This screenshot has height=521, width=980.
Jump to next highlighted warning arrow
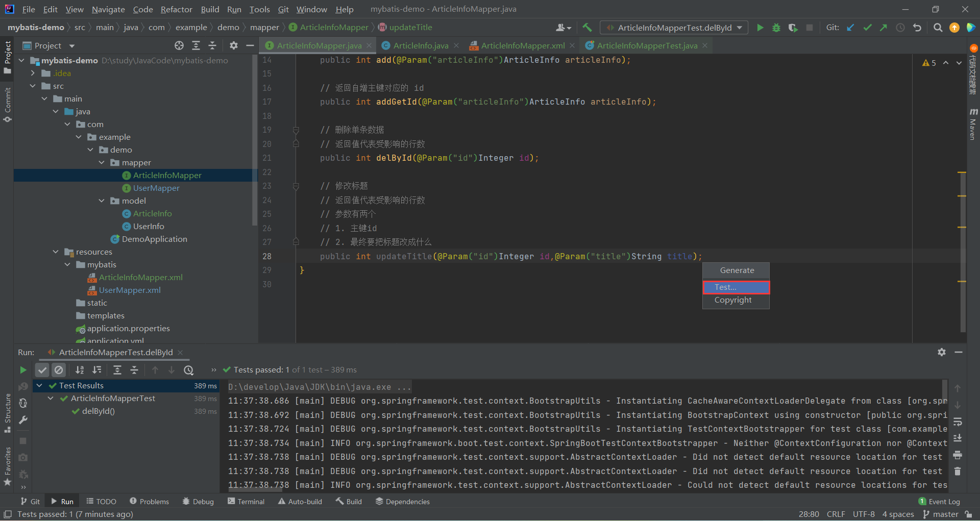[x=959, y=63]
